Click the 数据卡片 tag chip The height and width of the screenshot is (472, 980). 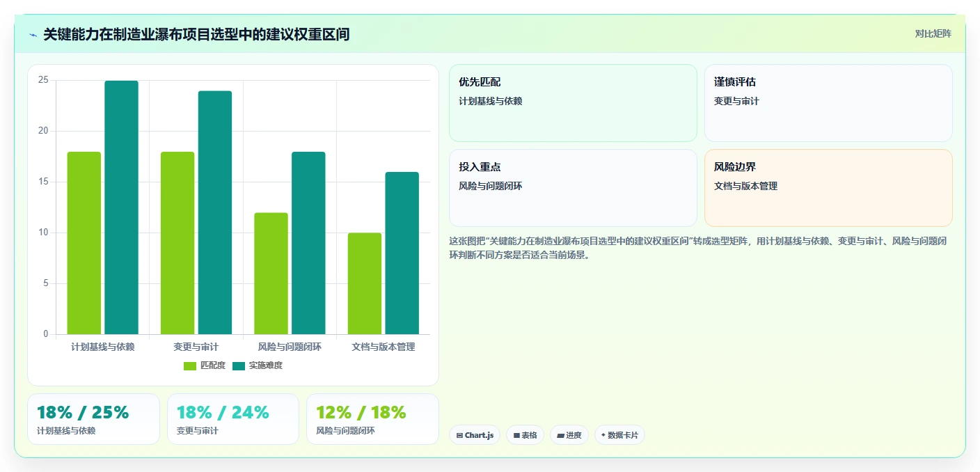coord(619,435)
